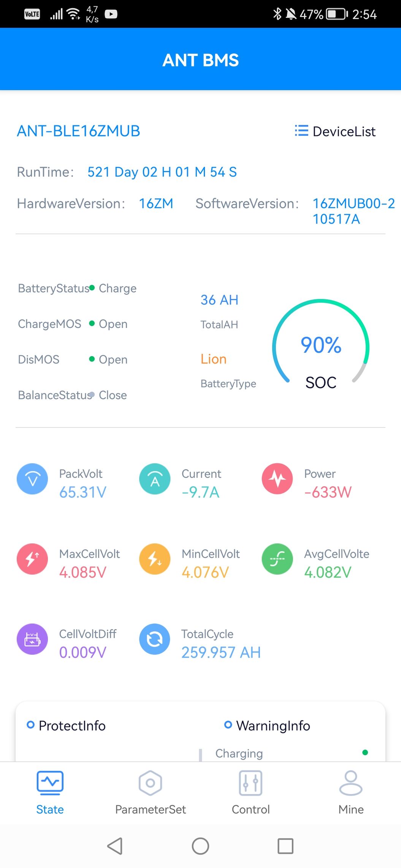Tap the AvgCellVolte green icon

click(x=277, y=559)
